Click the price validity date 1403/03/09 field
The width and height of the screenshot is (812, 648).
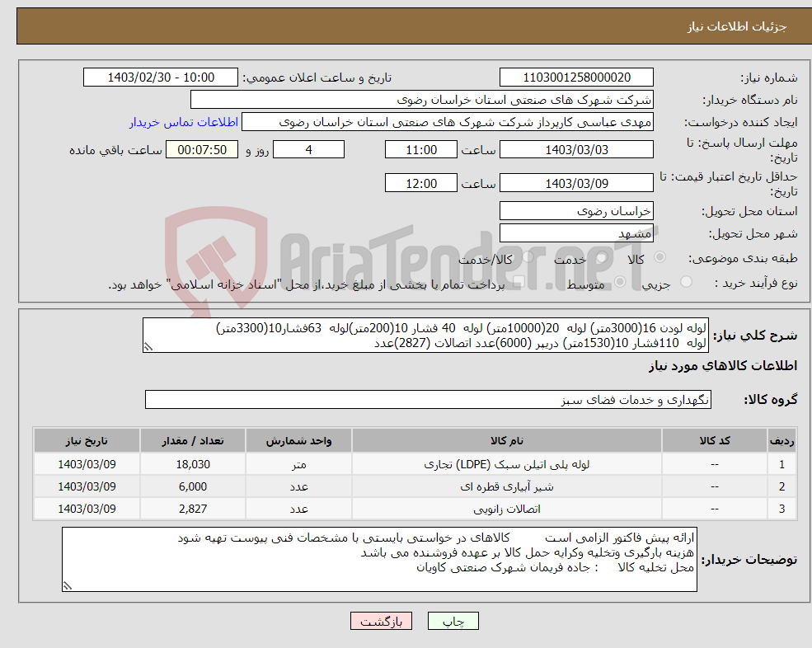(576, 183)
